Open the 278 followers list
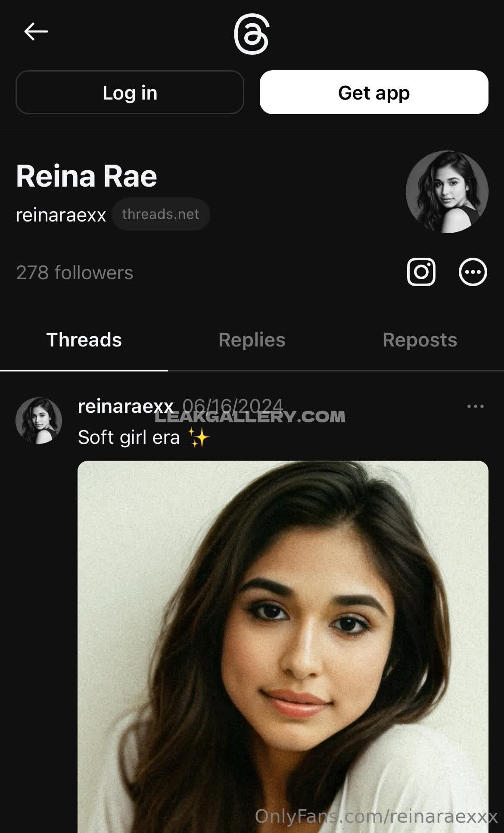Screen dimensions: 504x833 tap(75, 273)
